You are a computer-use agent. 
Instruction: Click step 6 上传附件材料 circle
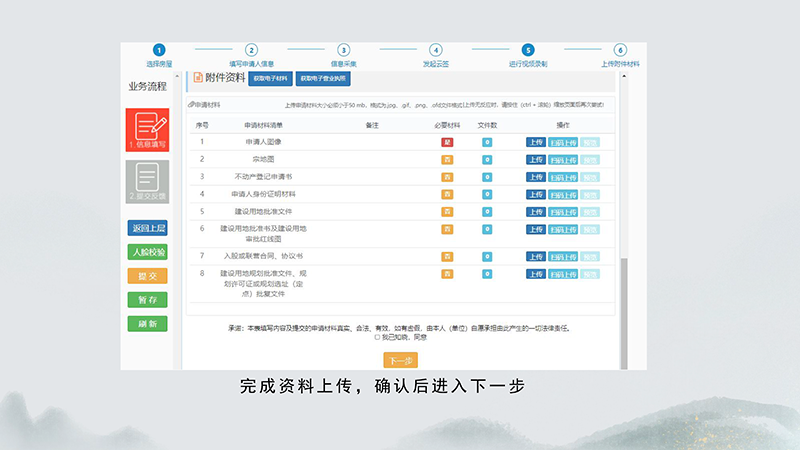pos(620,50)
